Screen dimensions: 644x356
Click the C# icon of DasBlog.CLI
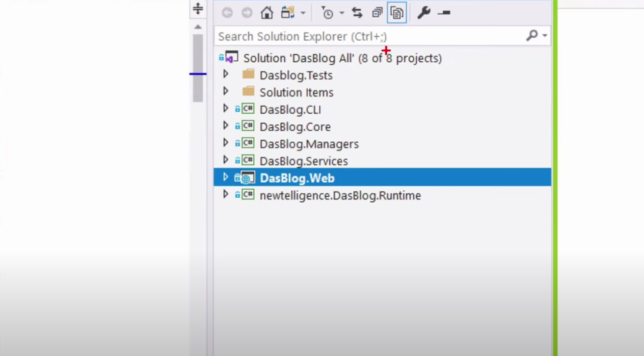248,109
